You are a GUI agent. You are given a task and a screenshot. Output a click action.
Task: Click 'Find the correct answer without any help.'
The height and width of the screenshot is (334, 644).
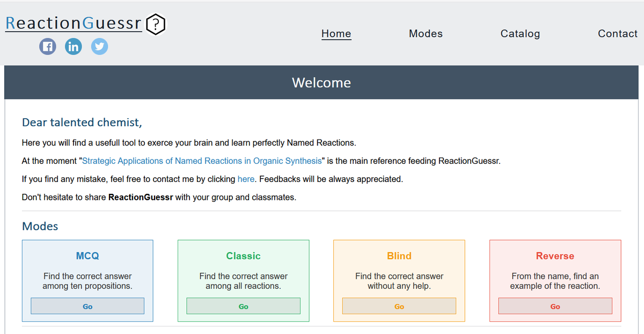(x=399, y=281)
